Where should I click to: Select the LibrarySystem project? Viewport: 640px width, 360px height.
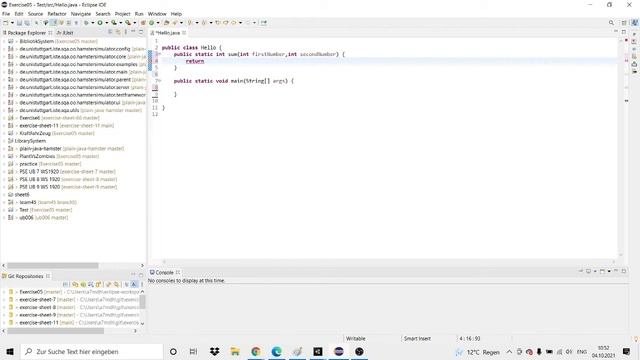click(x=30, y=141)
